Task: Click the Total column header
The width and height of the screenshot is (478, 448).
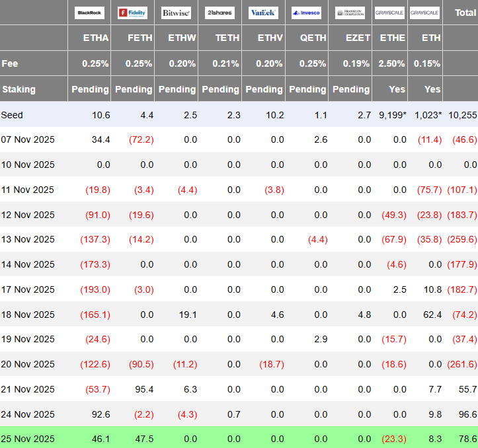Action: pos(463,13)
